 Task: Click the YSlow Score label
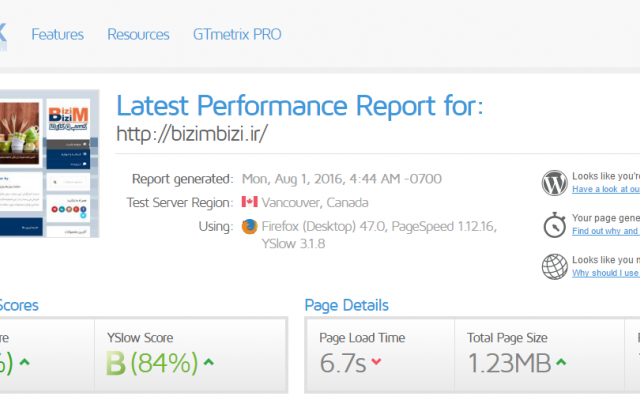click(140, 338)
